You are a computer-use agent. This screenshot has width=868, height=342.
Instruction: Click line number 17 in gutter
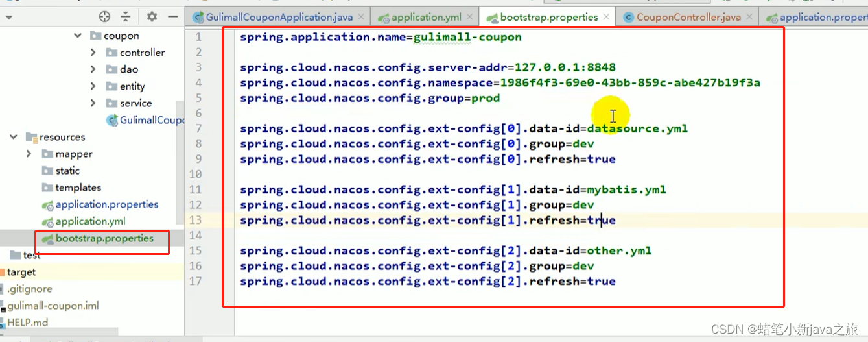[195, 281]
